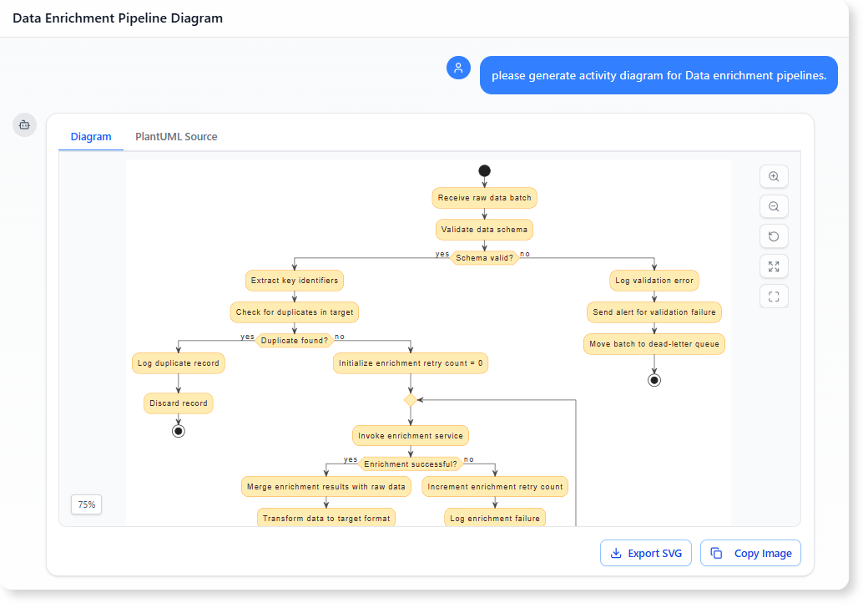Export the diagram as SVG
The image size is (868, 608).
point(646,553)
